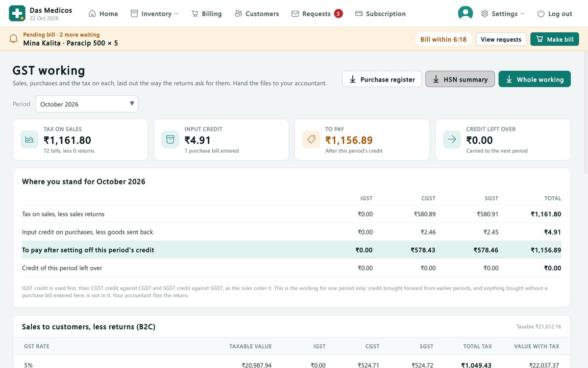Image resolution: width=588 pixels, height=368 pixels.
Task: Click the 'Sales to customers, less returns (B2C)' heading
Action: click(x=89, y=327)
